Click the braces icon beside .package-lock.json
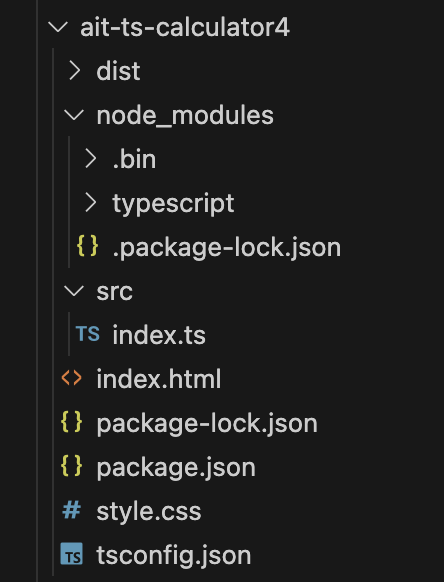444x582 pixels. click(88, 246)
